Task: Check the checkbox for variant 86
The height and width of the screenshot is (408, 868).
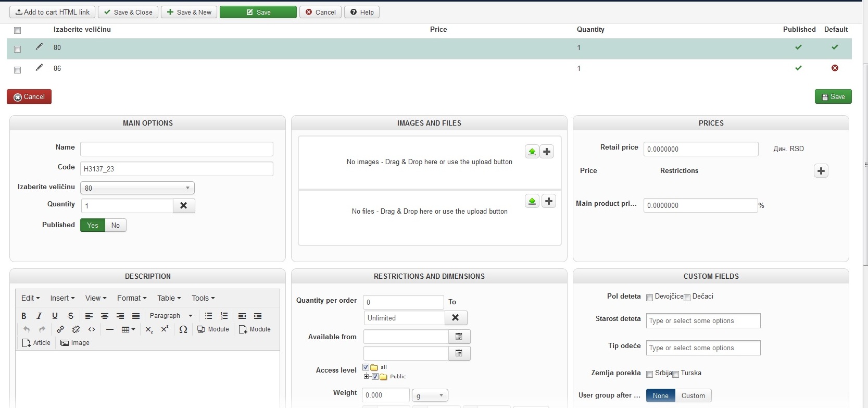Action: 17,70
